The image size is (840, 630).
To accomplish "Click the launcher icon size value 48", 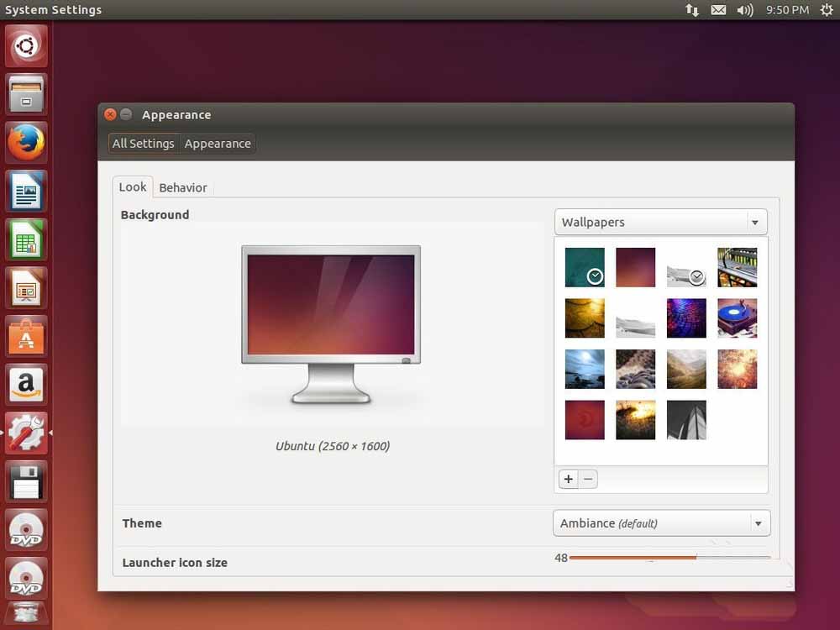I will pos(561,558).
